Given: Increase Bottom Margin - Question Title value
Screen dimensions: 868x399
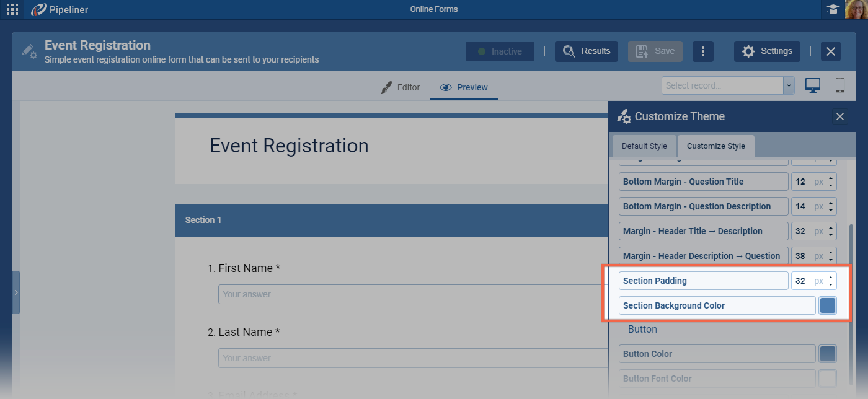Looking at the screenshot, I should point(831,178).
